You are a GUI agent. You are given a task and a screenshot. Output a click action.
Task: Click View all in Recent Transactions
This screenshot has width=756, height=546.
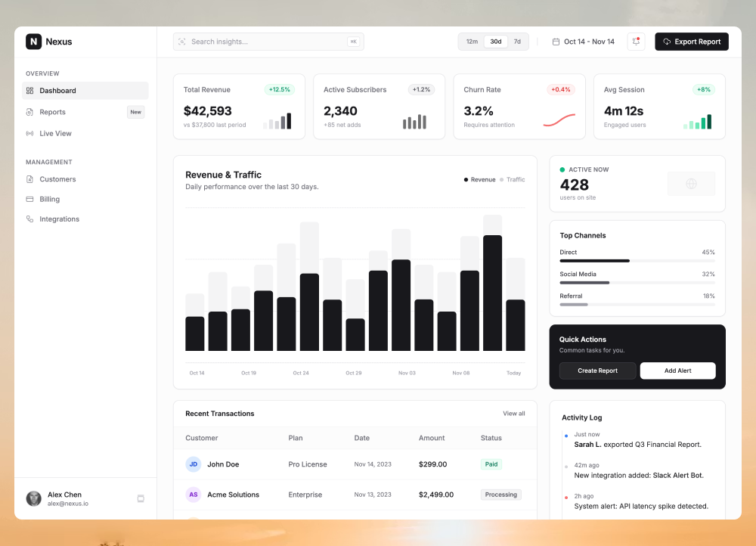click(x=514, y=414)
